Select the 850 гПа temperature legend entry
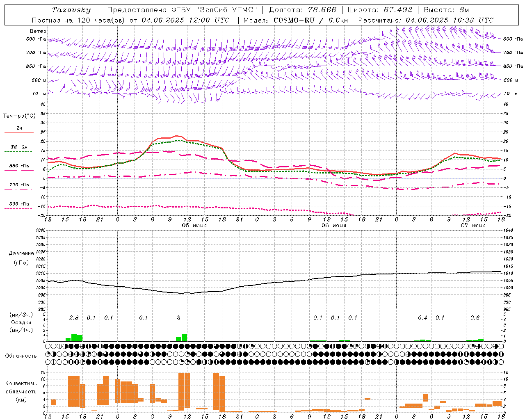The height and width of the screenshot is (420, 525). pos(19,166)
